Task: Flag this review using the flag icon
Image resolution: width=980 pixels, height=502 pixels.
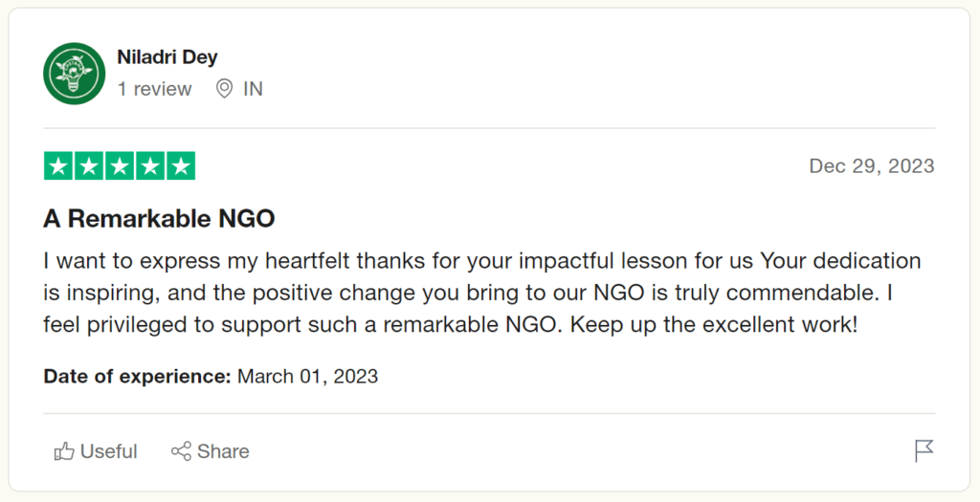Action: click(x=924, y=450)
